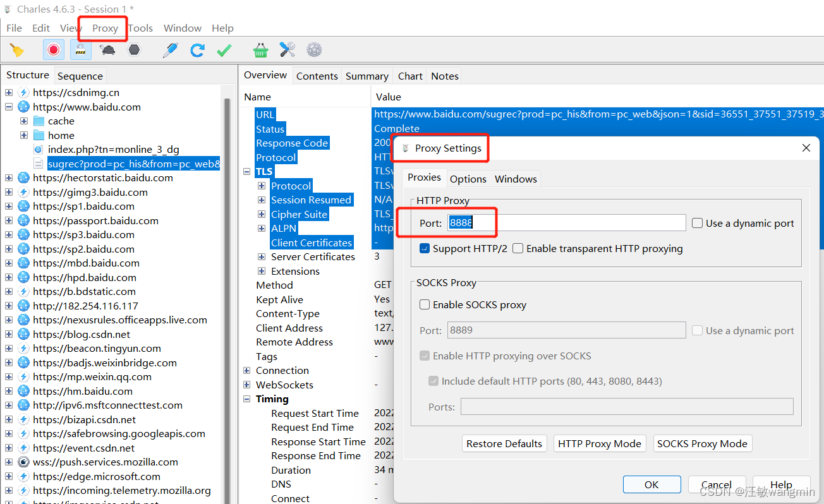The image size is (824, 504).
Task: Click the globe icon for https://www.baidu.com
Action: tap(24, 107)
